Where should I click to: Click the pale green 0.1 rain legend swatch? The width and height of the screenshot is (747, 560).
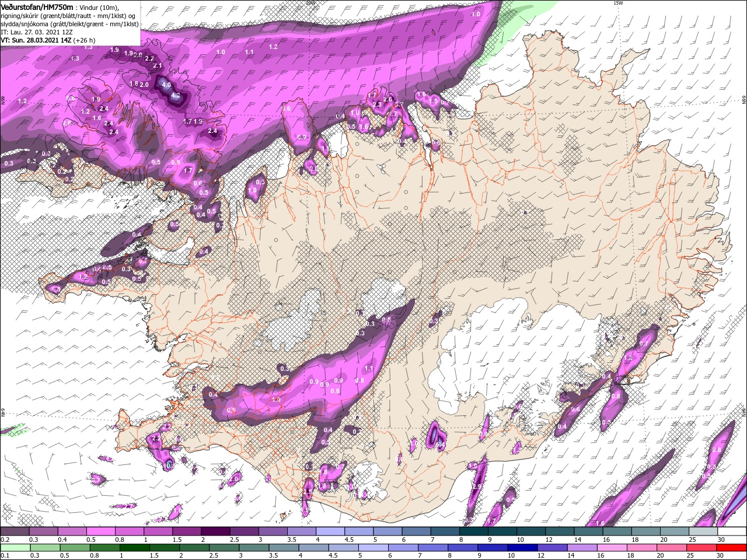(x=15, y=547)
